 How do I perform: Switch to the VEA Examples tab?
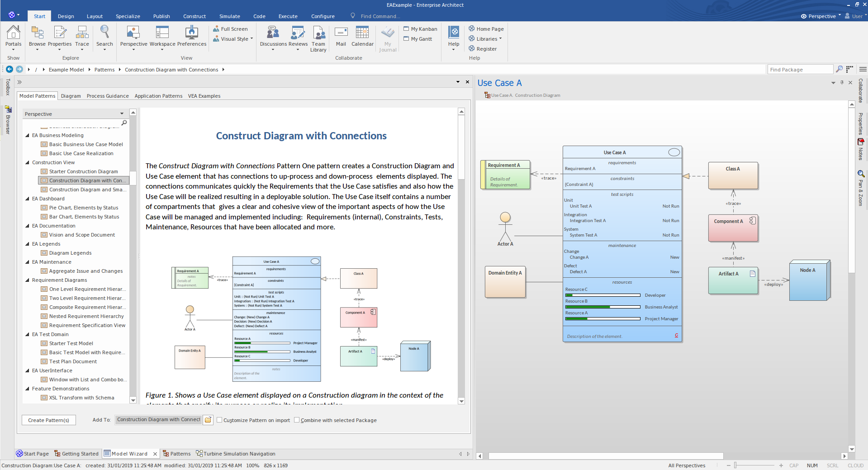(204, 96)
